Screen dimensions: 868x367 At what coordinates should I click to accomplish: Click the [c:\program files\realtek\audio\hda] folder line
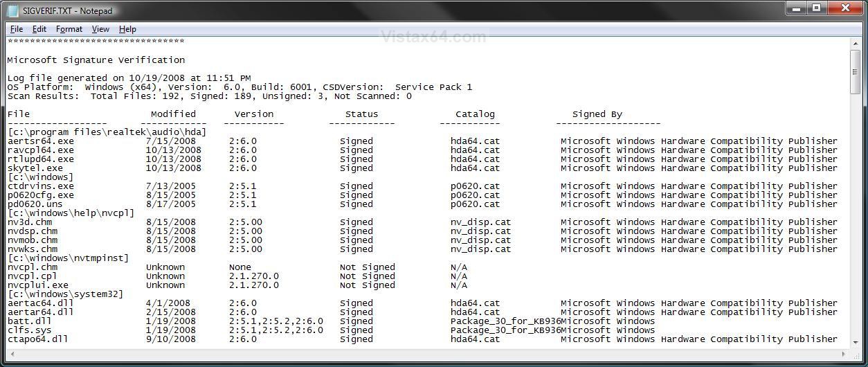tap(107, 132)
